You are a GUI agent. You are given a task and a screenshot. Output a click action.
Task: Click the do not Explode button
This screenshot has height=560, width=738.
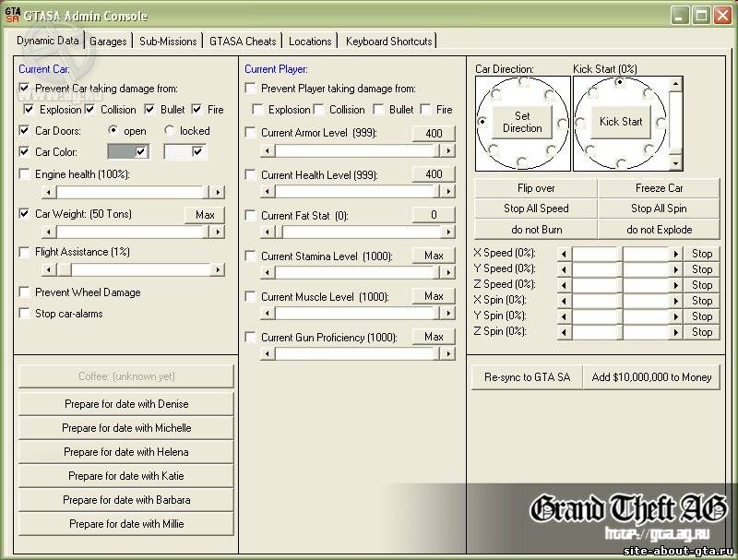(659, 230)
